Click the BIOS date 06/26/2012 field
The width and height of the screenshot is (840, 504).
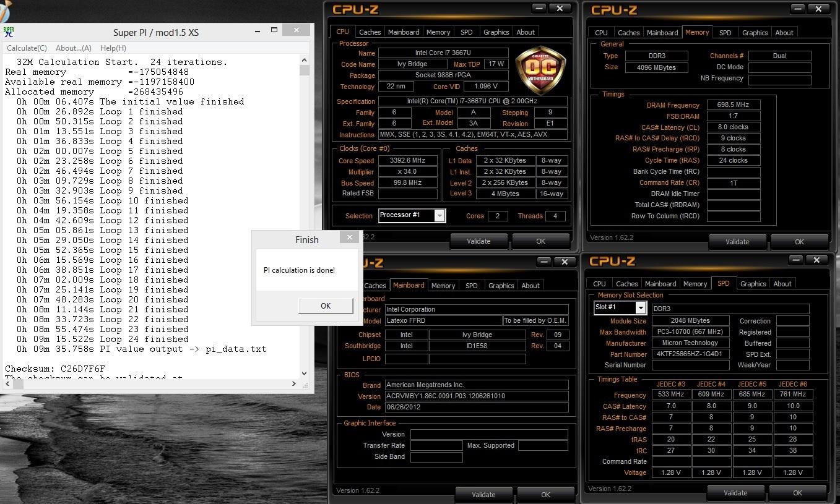[x=476, y=408]
